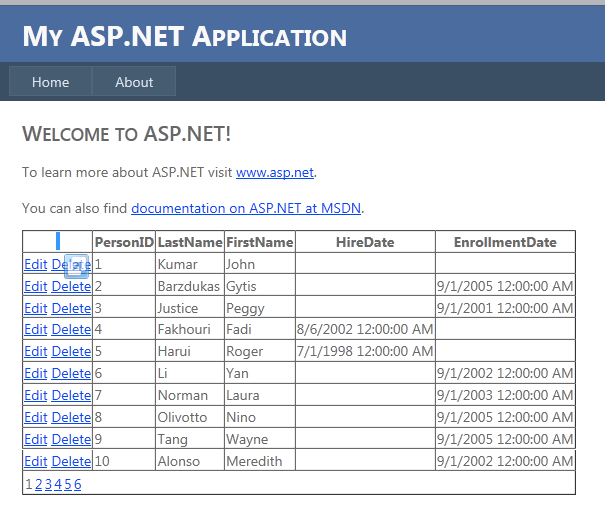Screen dimensions: 605x518
Task: Delete the Fakhouri Fadi record
Action: [x=71, y=329]
